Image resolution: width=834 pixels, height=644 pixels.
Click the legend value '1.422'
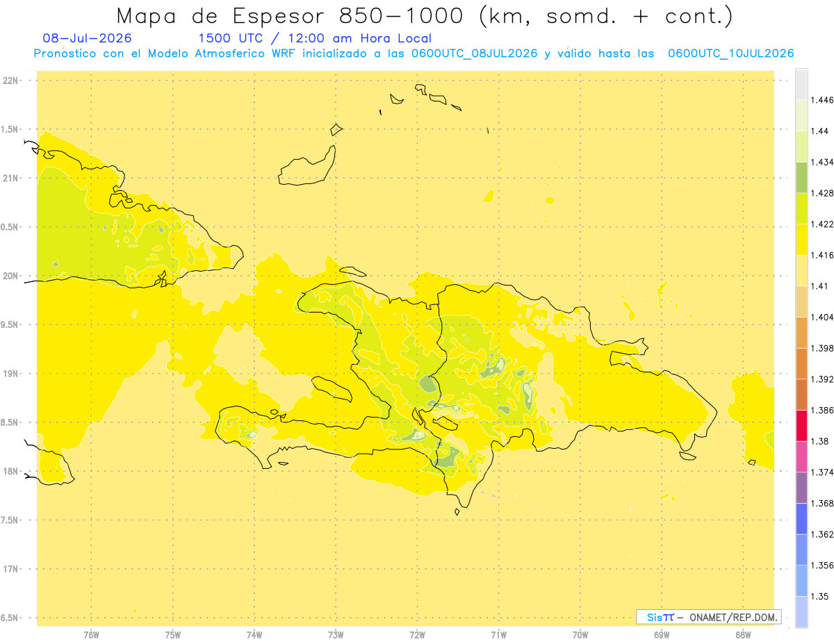coord(822,224)
